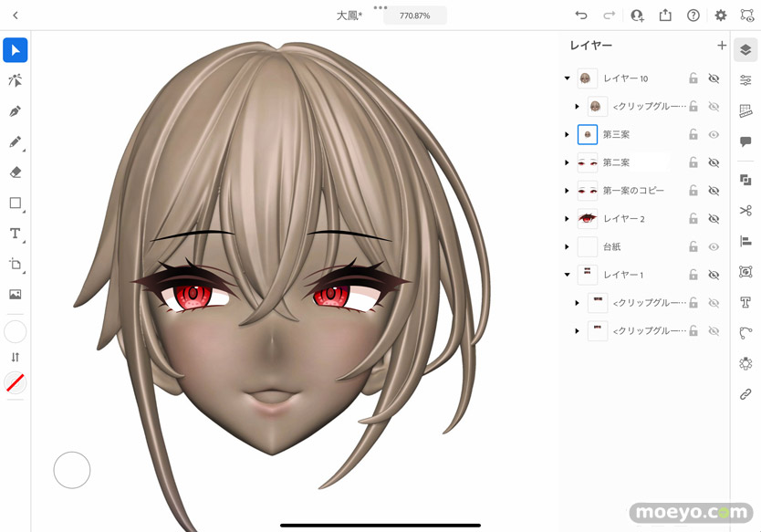Open the 770.87% zoom level dropdown
Screen dimensions: 761x532
(x=414, y=16)
